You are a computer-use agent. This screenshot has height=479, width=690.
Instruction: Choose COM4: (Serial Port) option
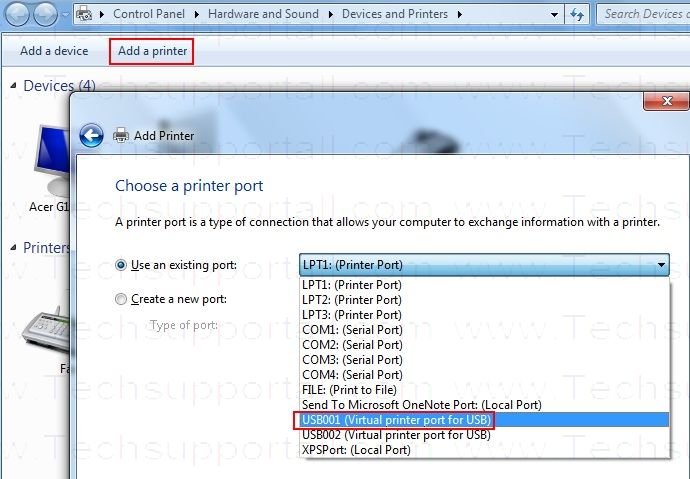click(x=484, y=375)
